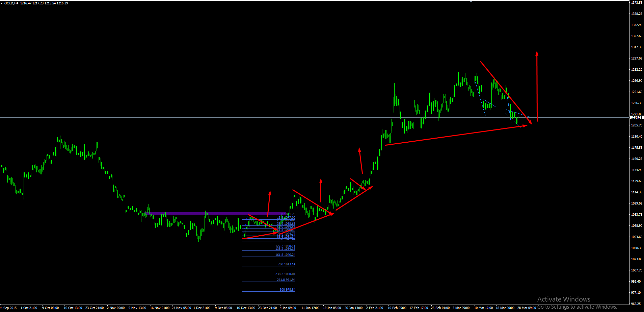Click the red up arrow above the Fibonacci zone
The height and width of the screenshot is (312, 644).
[x=269, y=203]
